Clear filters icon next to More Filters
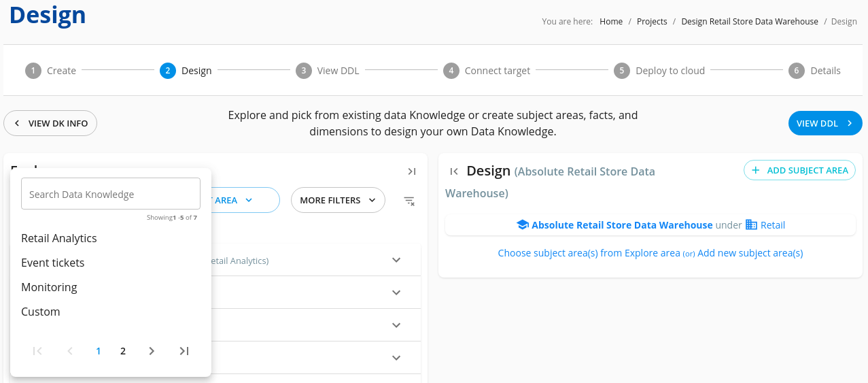Screen dimensions: 868x383 409,201
